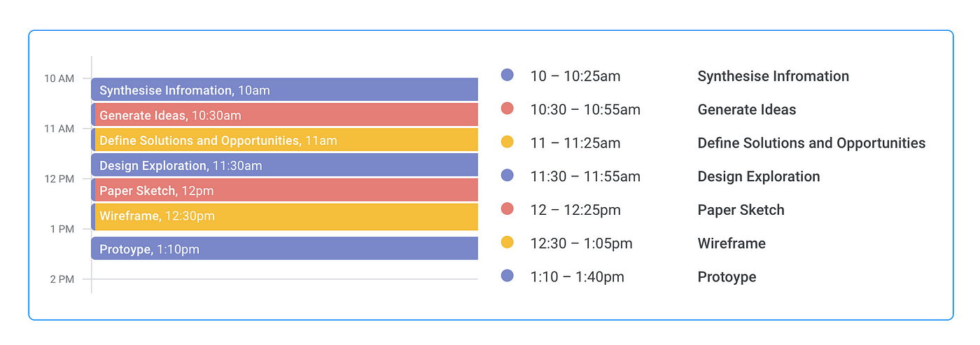
Task: Click the blue dot beside 11:30 – 11:55am
Action: (507, 175)
